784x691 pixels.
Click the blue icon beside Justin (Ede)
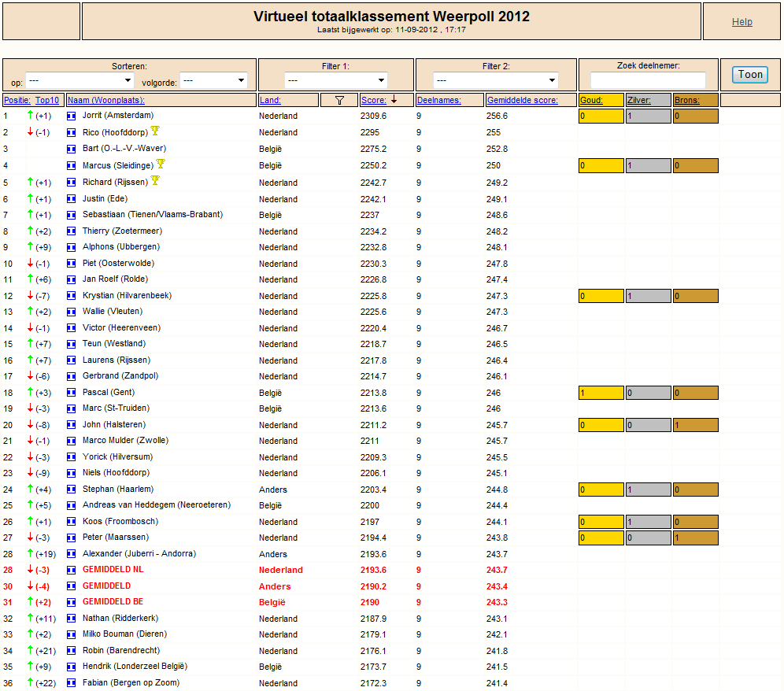[x=72, y=199]
